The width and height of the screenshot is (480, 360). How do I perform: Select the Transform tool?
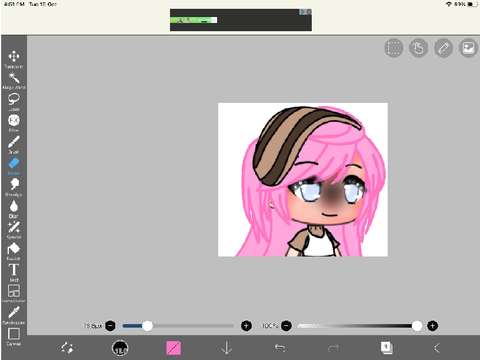coord(14,59)
